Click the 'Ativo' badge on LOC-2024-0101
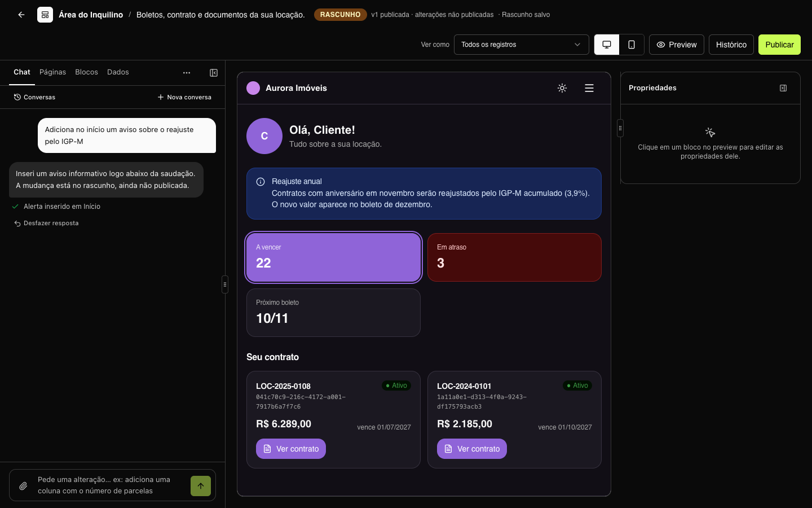The height and width of the screenshot is (508, 812). coord(577,386)
